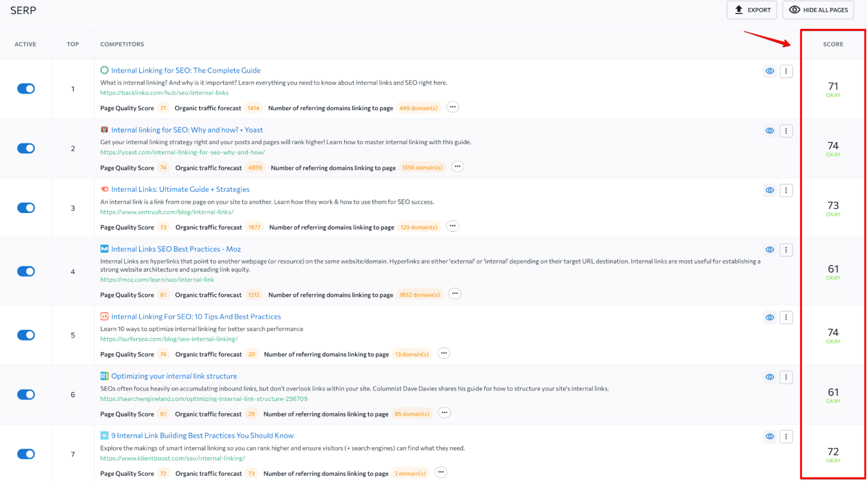Click the three-dot menu on the SurferSEO row
The height and width of the screenshot is (481, 868).
(x=786, y=318)
